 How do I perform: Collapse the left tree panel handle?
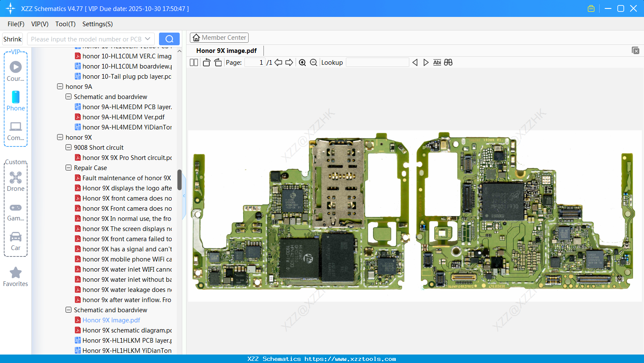pyautogui.click(x=184, y=196)
